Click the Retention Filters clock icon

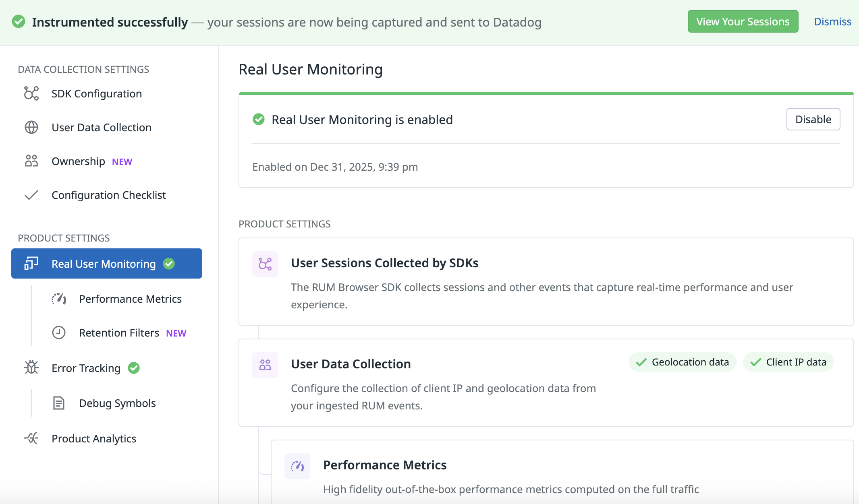pyautogui.click(x=59, y=333)
